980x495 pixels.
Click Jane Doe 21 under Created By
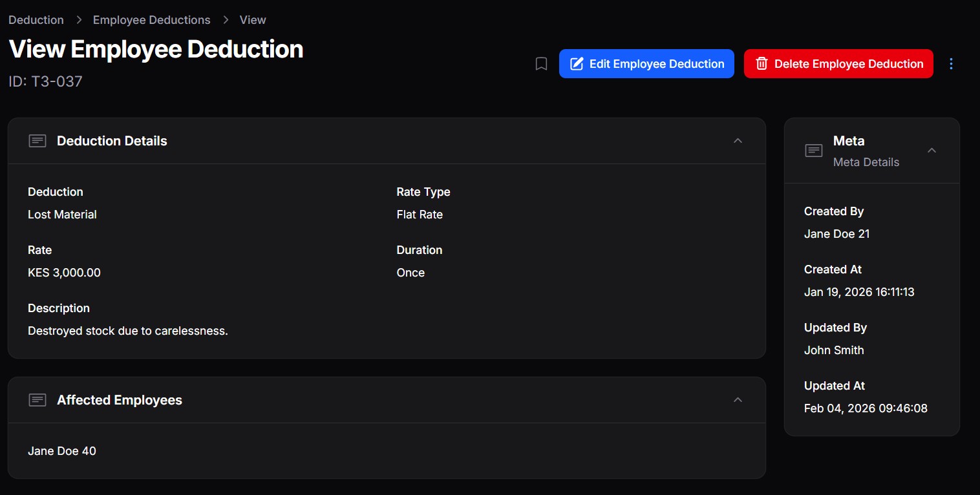point(836,234)
